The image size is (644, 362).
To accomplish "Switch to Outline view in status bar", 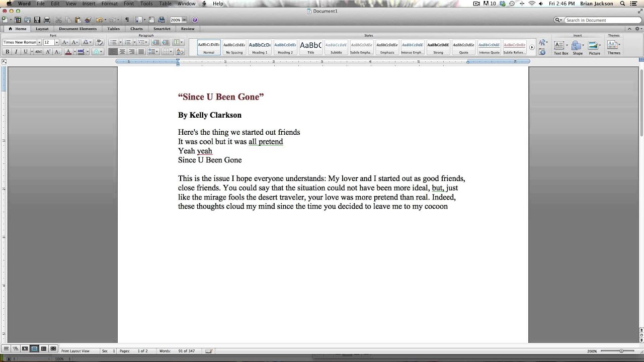I will point(16,349).
